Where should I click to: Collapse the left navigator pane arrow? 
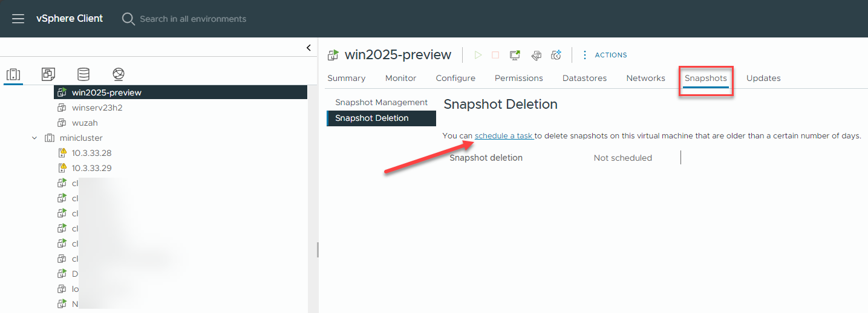pos(308,48)
